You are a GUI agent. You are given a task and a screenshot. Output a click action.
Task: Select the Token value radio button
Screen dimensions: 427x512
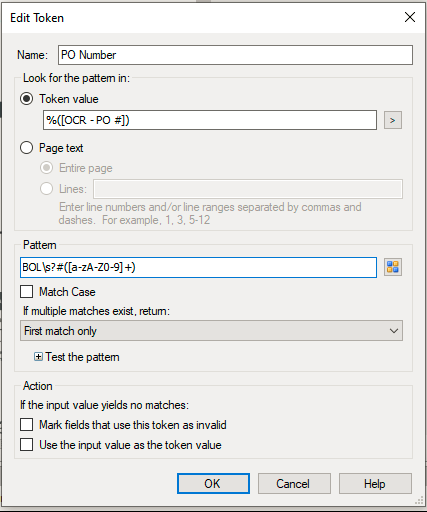[27, 99]
